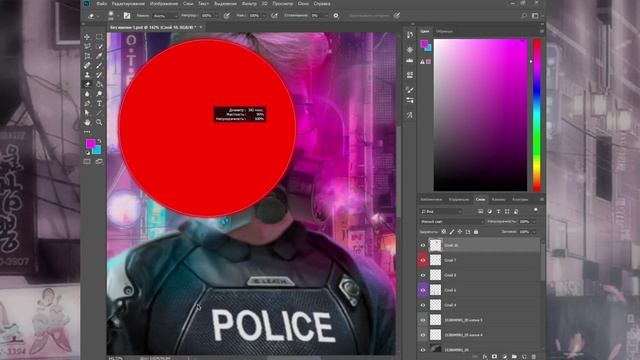Open the Изображение menu

(x=164, y=4)
